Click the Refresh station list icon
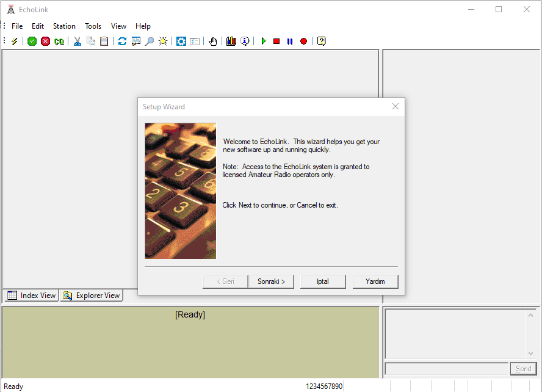The height and width of the screenshot is (392, 542). [122, 41]
